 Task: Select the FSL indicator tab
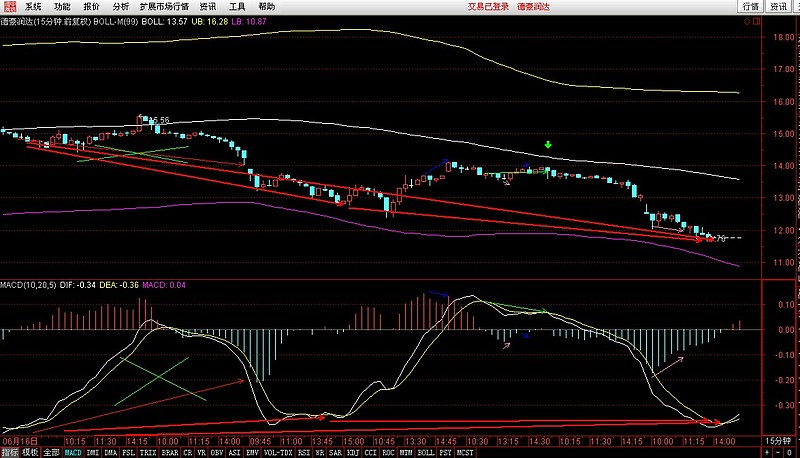click(x=129, y=452)
